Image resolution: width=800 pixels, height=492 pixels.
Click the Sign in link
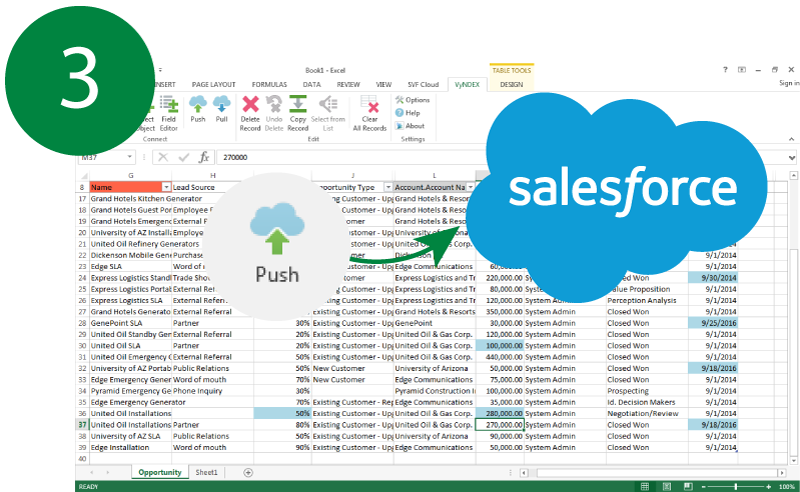pos(789,83)
